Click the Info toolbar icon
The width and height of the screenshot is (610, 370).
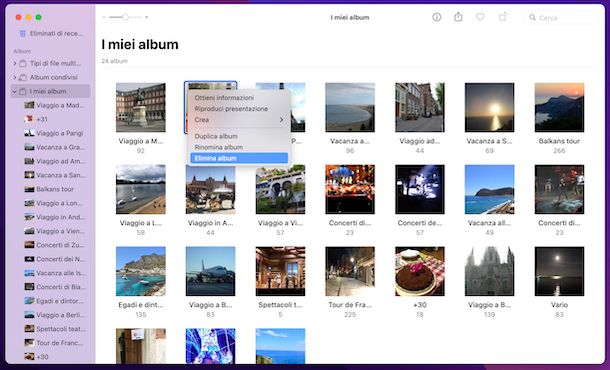pyautogui.click(x=436, y=17)
